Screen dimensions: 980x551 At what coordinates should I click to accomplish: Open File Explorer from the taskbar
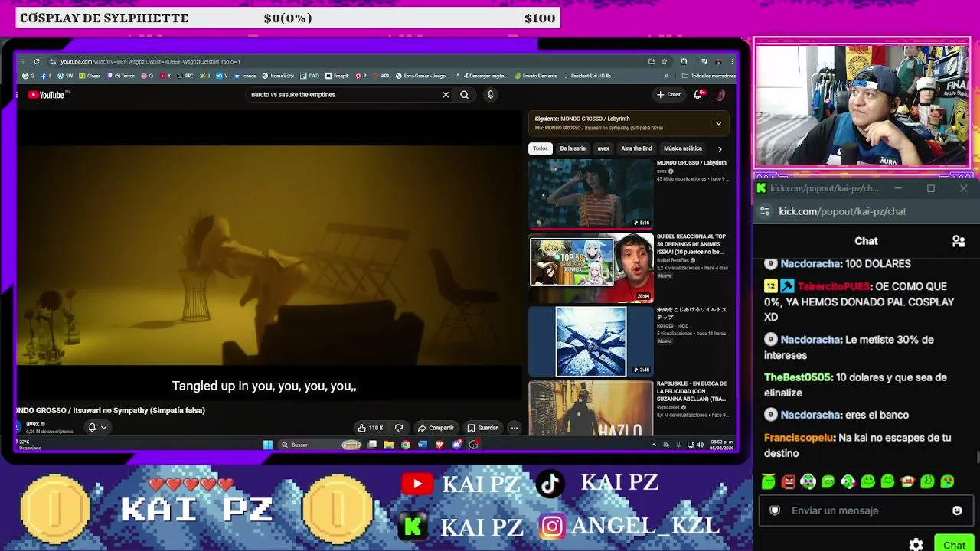click(389, 445)
